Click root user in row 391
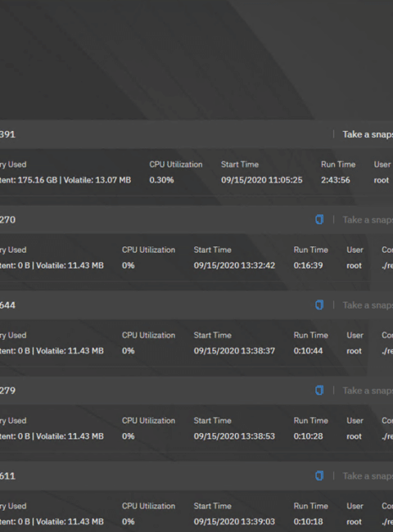The height and width of the screenshot is (532, 393). click(x=381, y=180)
